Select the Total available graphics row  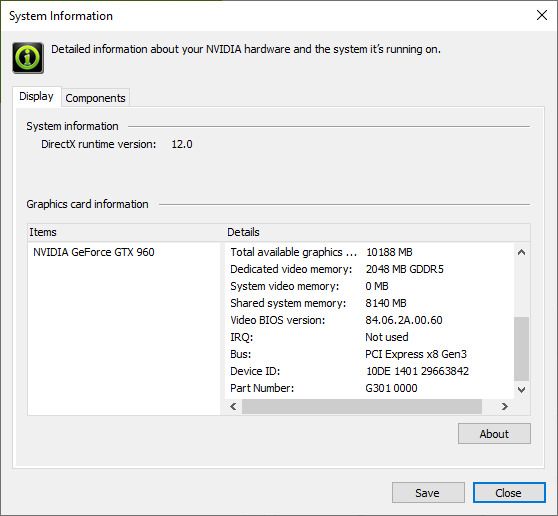(x=370, y=252)
